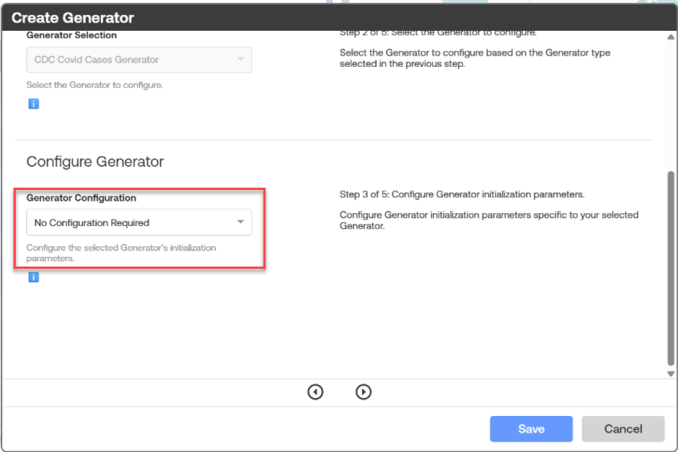This screenshot has width=678, height=452.
Task: Go to the previous step arrow
Action: [x=315, y=392]
